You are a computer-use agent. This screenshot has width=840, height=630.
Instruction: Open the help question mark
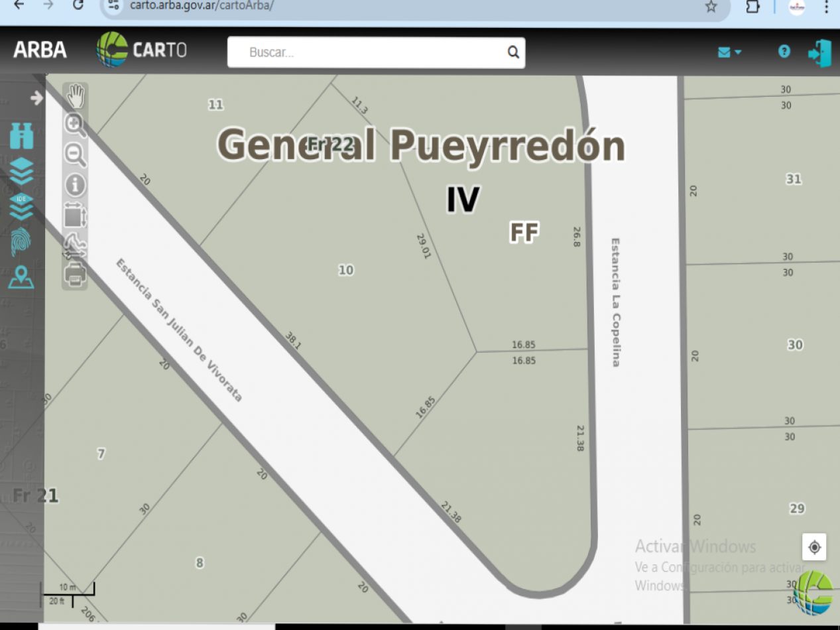click(784, 52)
